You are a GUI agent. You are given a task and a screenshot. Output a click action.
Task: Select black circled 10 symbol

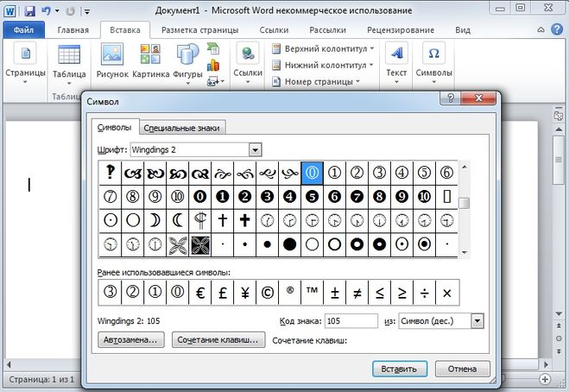point(424,196)
